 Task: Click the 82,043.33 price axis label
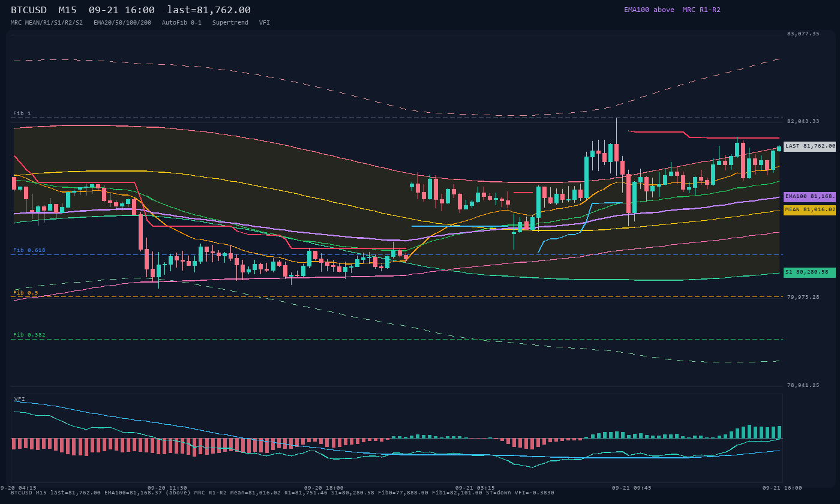(803, 121)
